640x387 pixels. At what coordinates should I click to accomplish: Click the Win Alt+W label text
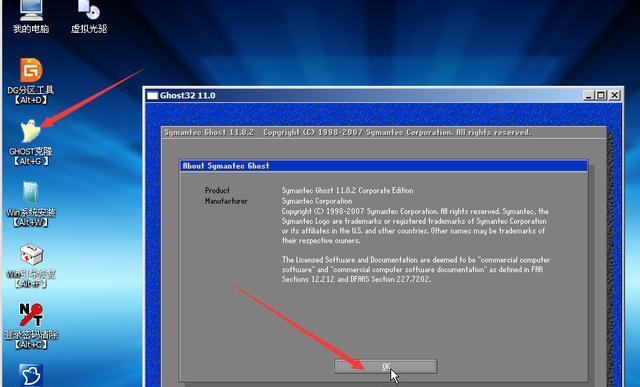(31, 218)
